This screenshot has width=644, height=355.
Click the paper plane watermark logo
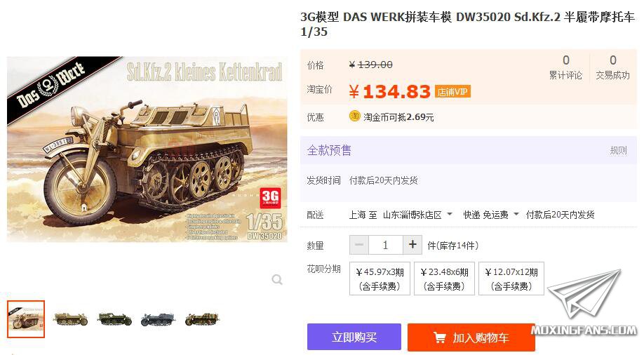coord(585,293)
